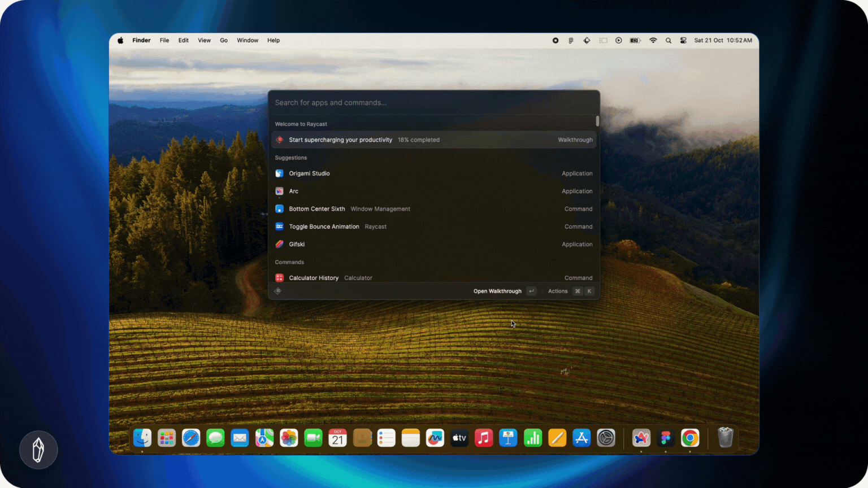The width and height of the screenshot is (868, 488).
Task: Click the Open Walkthrough action button
Action: (505, 291)
